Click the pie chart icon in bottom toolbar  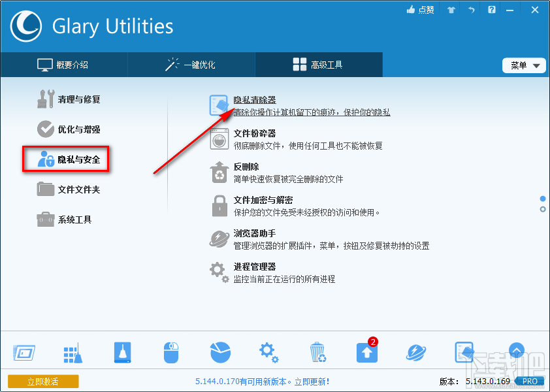tap(219, 351)
